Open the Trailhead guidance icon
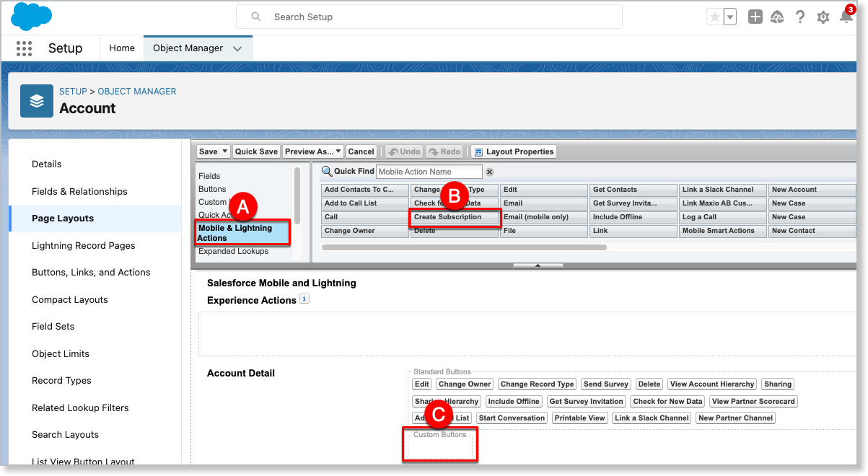868x476 pixels. 777,17
